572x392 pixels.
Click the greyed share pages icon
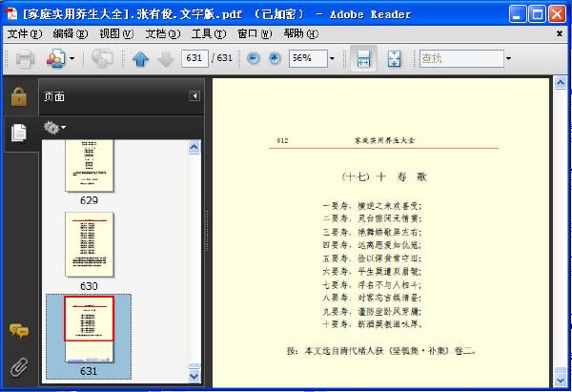coord(101,58)
